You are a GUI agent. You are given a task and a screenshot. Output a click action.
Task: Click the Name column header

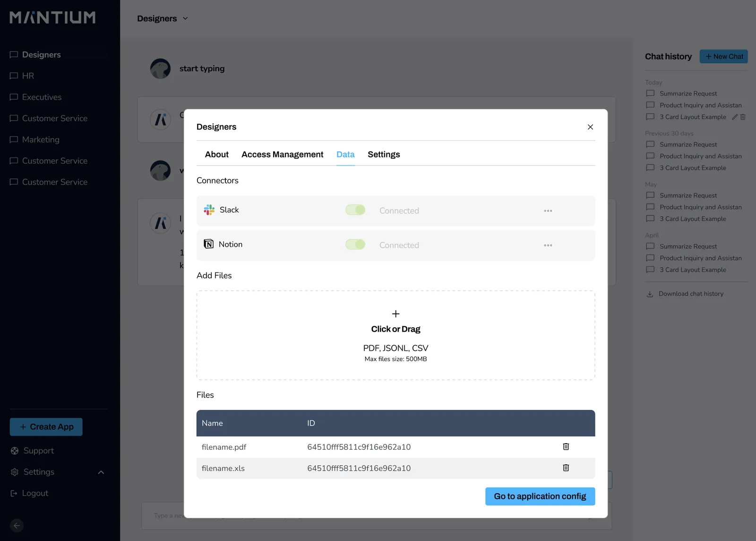212,423
